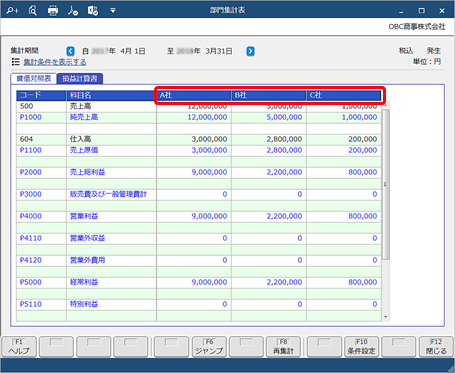Screen dimensions: 455x373
Task: Click the B社 column header
Action: point(269,95)
